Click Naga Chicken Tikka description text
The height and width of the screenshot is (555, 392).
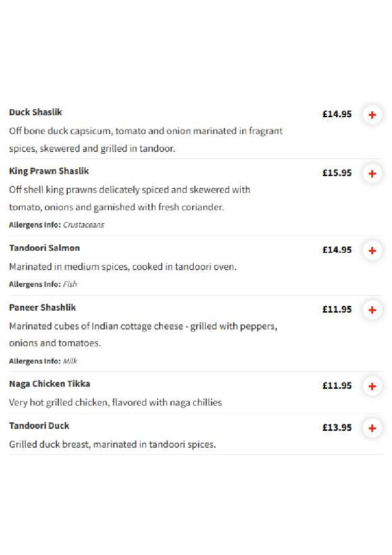coord(115,403)
